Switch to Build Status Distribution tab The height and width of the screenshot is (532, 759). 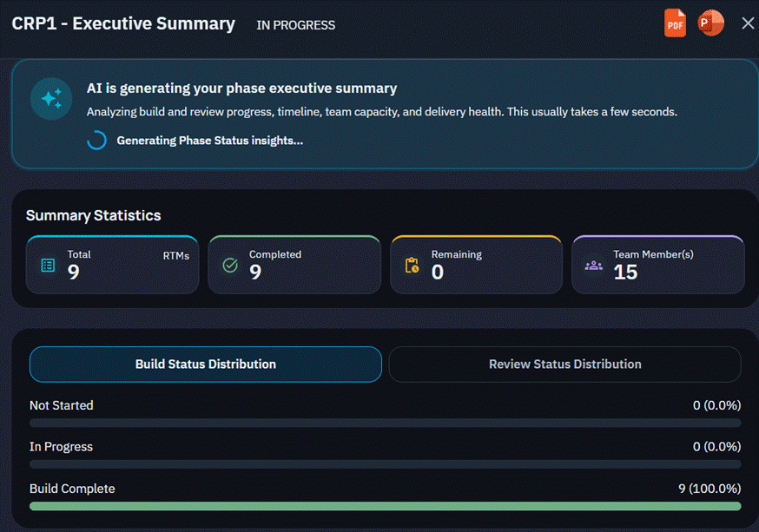[206, 365]
